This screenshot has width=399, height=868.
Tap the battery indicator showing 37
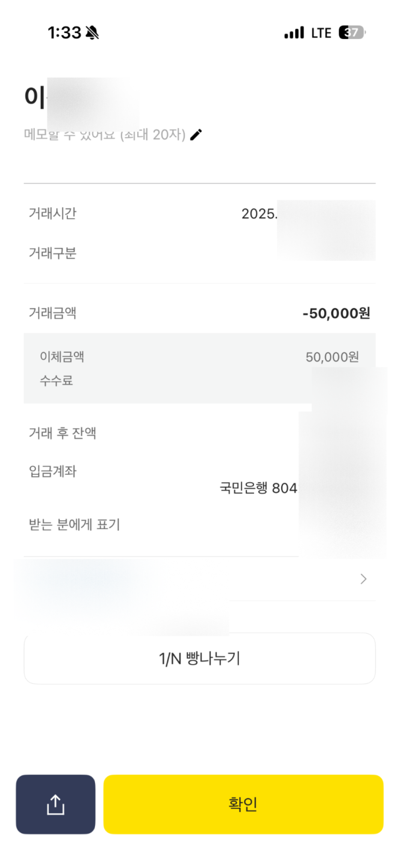[x=352, y=32]
